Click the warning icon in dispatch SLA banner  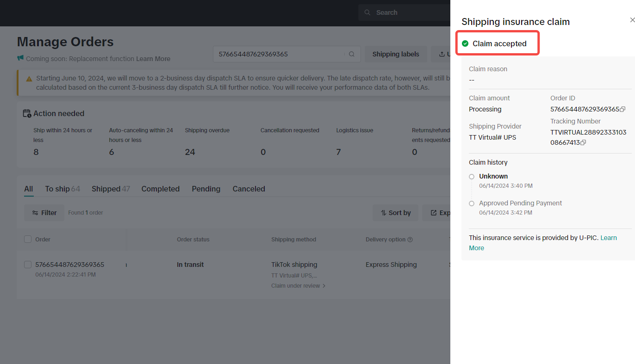pyautogui.click(x=29, y=79)
